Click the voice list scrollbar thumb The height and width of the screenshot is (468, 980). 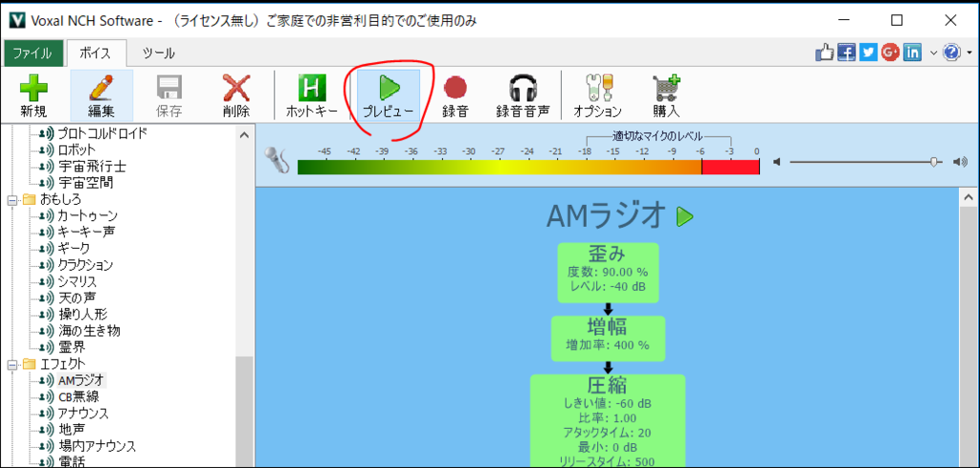click(x=244, y=412)
